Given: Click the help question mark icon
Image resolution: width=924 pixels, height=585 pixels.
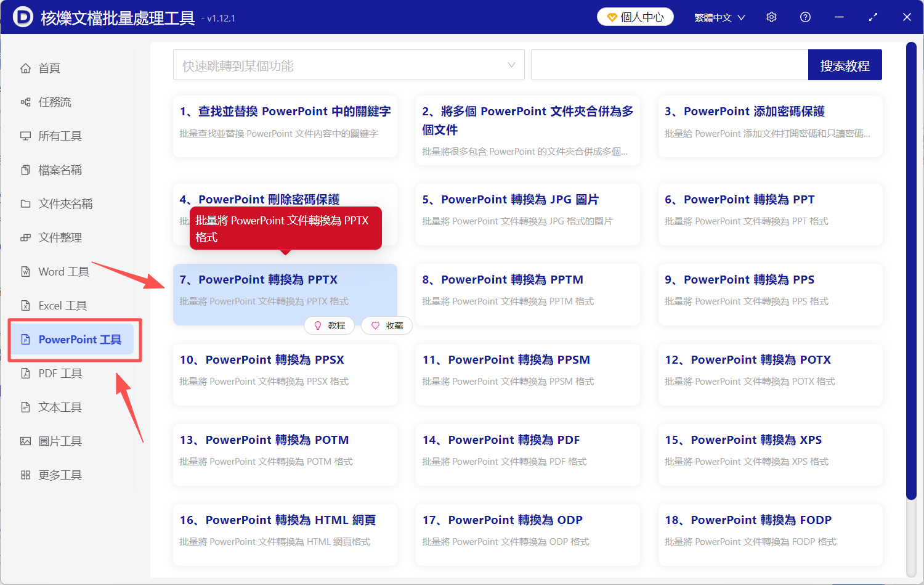Looking at the screenshot, I should click(x=805, y=17).
